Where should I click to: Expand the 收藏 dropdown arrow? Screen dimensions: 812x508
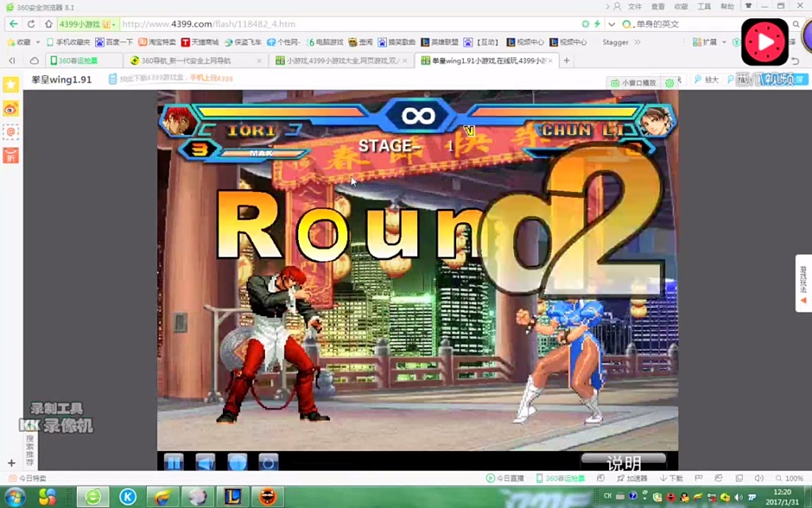pos(38,42)
